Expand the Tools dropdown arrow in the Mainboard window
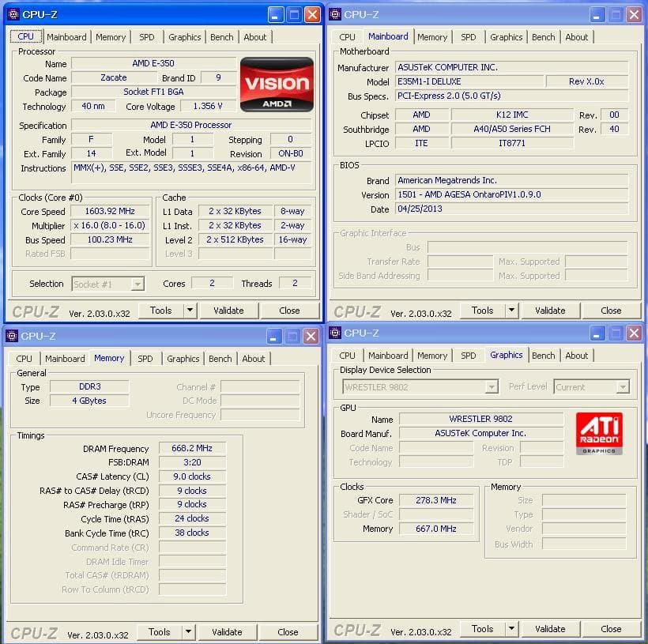Image resolution: width=648 pixels, height=644 pixels. coord(511,310)
